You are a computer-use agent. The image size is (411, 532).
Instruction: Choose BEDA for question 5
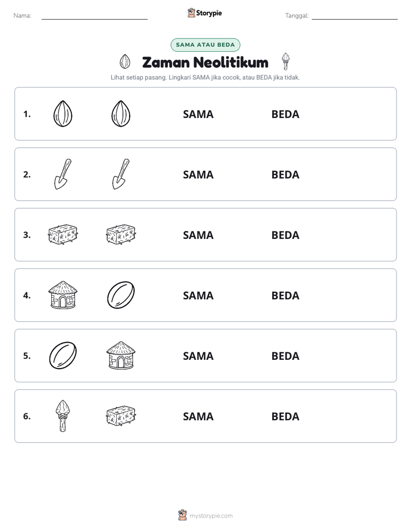pyautogui.click(x=286, y=356)
